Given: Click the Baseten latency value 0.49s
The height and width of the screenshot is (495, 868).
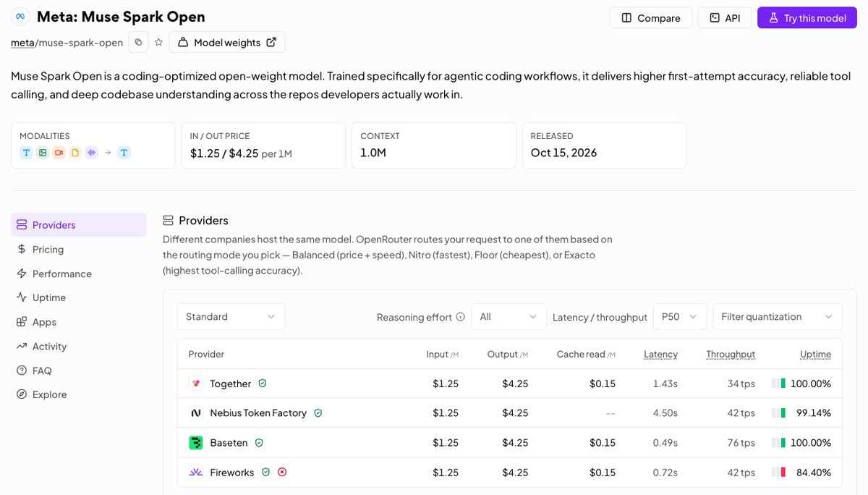Looking at the screenshot, I should [x=664, y=442].
